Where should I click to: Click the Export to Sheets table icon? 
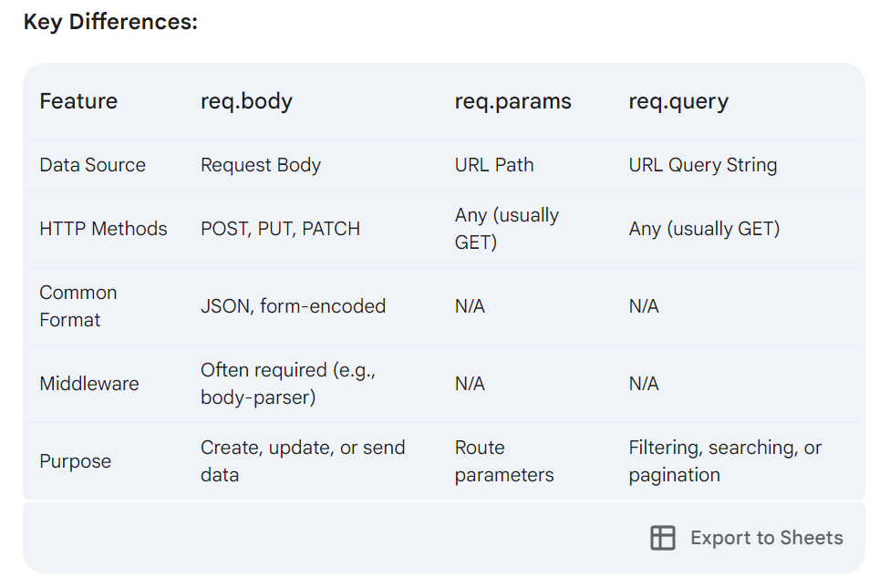662,538
